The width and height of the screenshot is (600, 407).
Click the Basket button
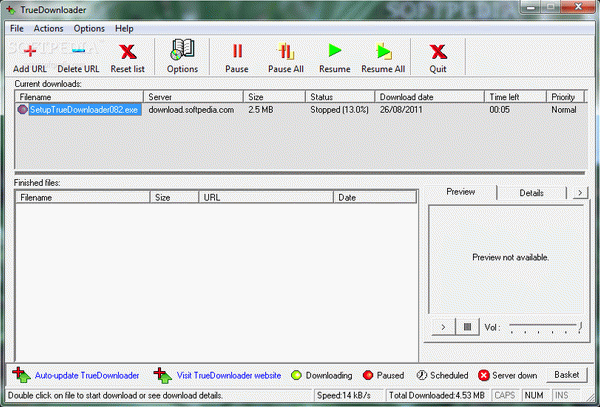(x=567, y=374)
